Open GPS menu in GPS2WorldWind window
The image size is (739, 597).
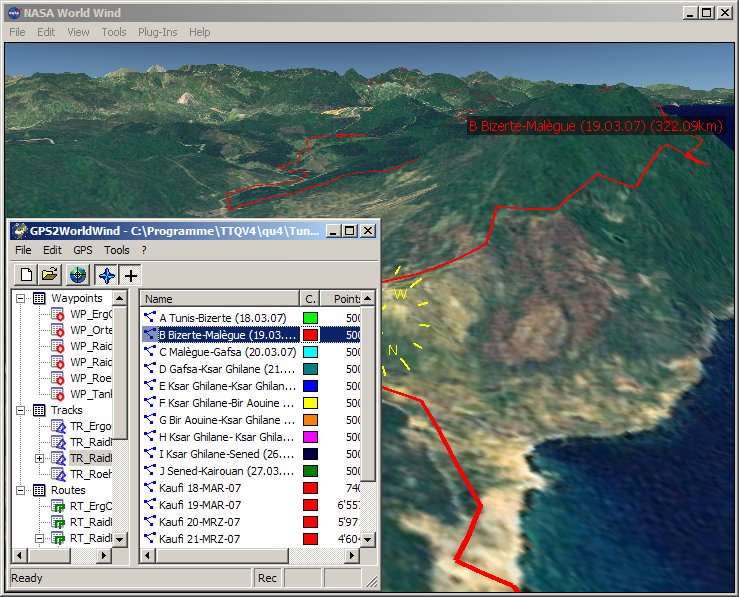coord(83,250)
